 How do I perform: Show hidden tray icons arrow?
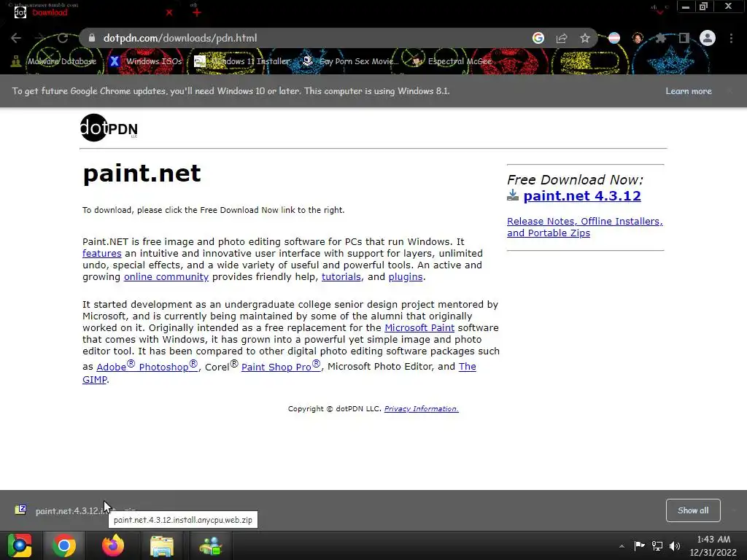point(622,546)
